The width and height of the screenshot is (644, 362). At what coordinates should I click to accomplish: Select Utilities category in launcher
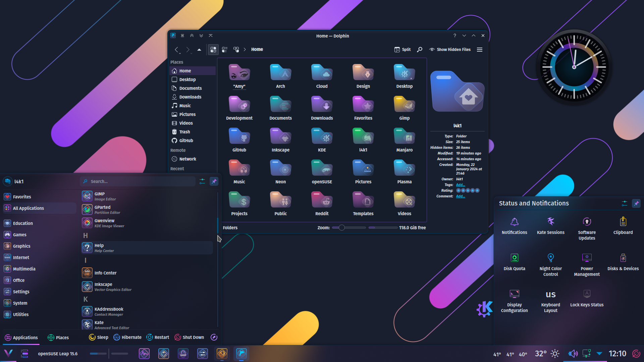point(40,314)
